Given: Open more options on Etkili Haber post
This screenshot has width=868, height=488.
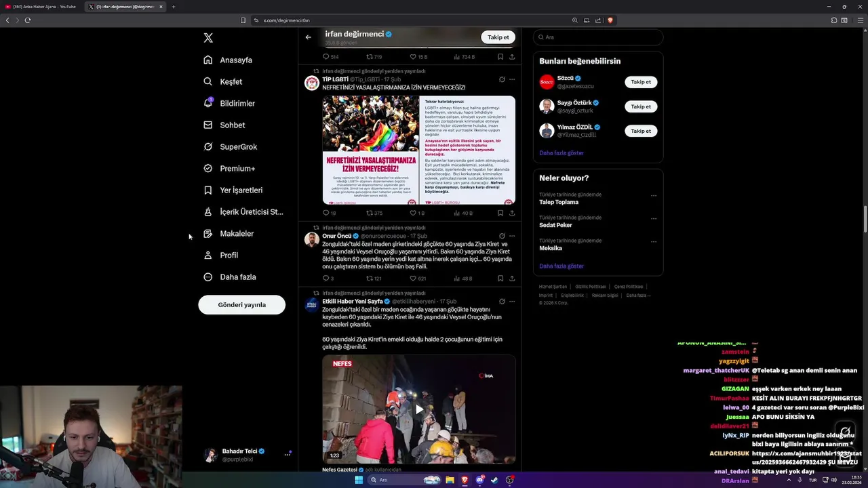Looking at the screenshot, I should [x=512, y=301].
